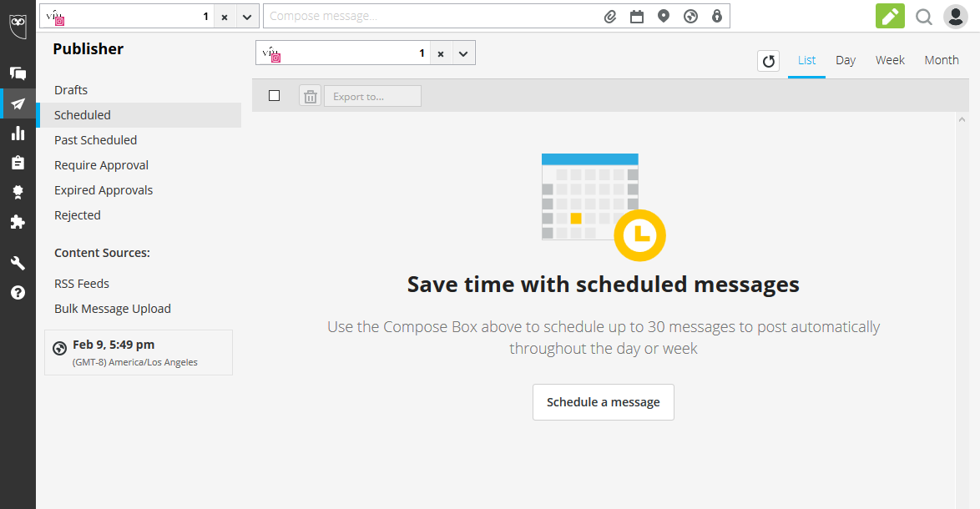Screen dimensions: 980x509
Task: Open the scheduling calendar icon in compose bar
Action: click(x=637, y=17)
